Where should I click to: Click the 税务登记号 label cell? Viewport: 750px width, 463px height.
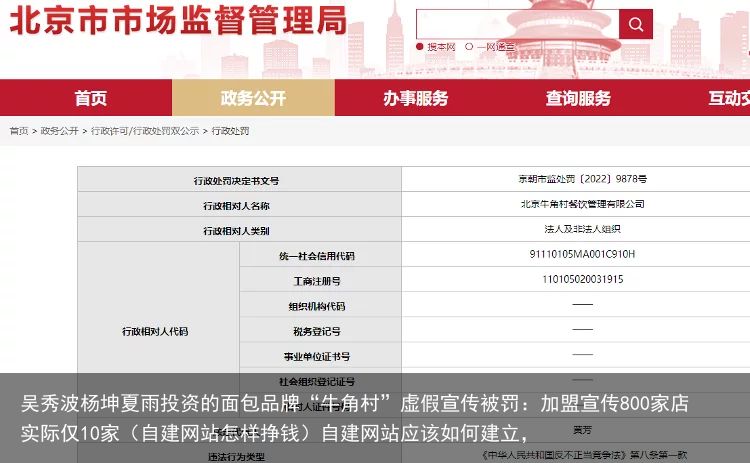[x=320, y=331]
